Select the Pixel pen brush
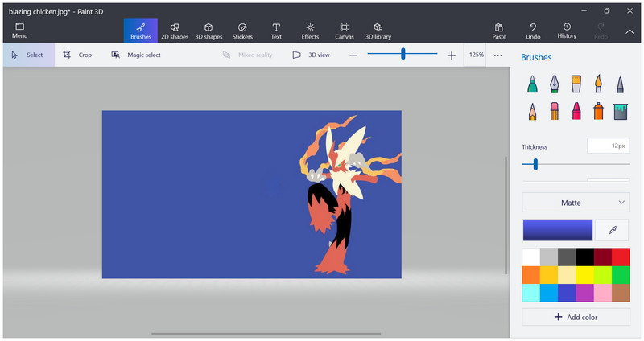This screenshot has width=644, height=341. coord(620,84)
